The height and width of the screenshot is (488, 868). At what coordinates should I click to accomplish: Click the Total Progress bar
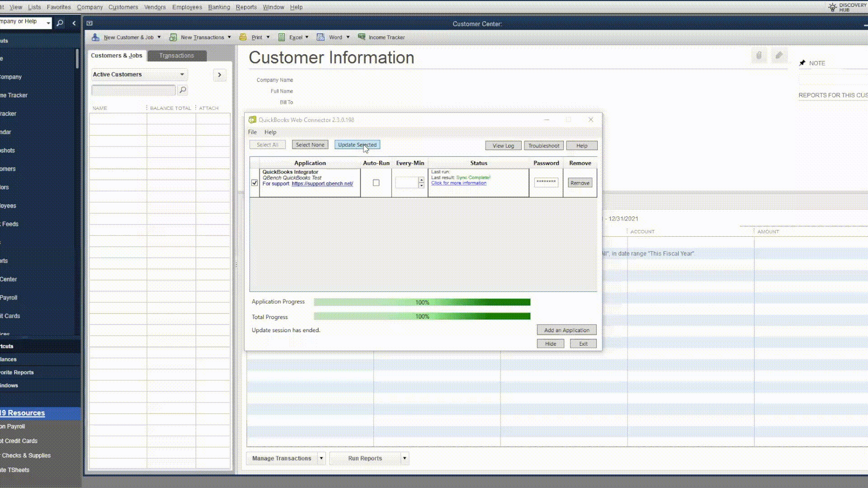422,317
